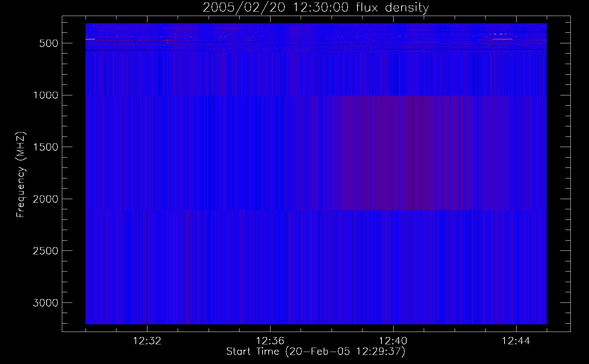589x364 pixels.
Task: Click the 12:44 time tick label
Action: pyautogui.click(x=516, y=341)
